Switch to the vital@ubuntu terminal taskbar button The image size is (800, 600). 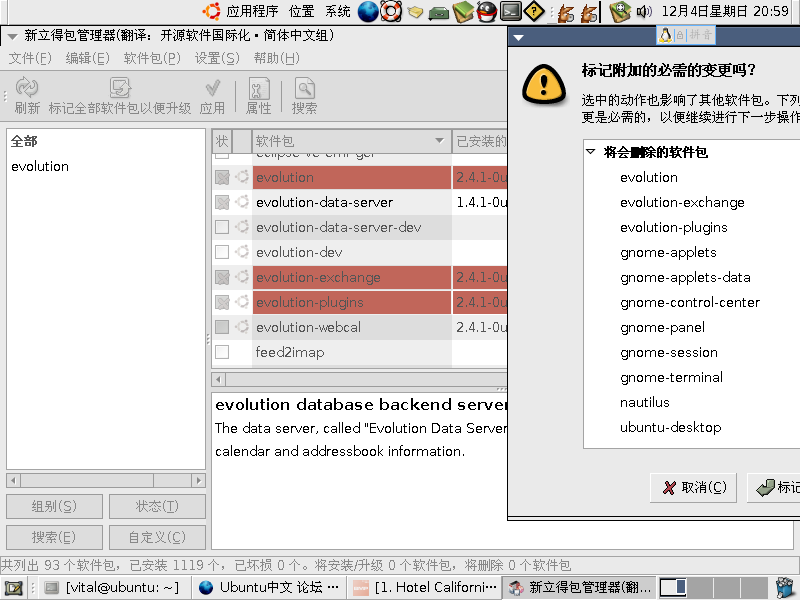(112, 588)
